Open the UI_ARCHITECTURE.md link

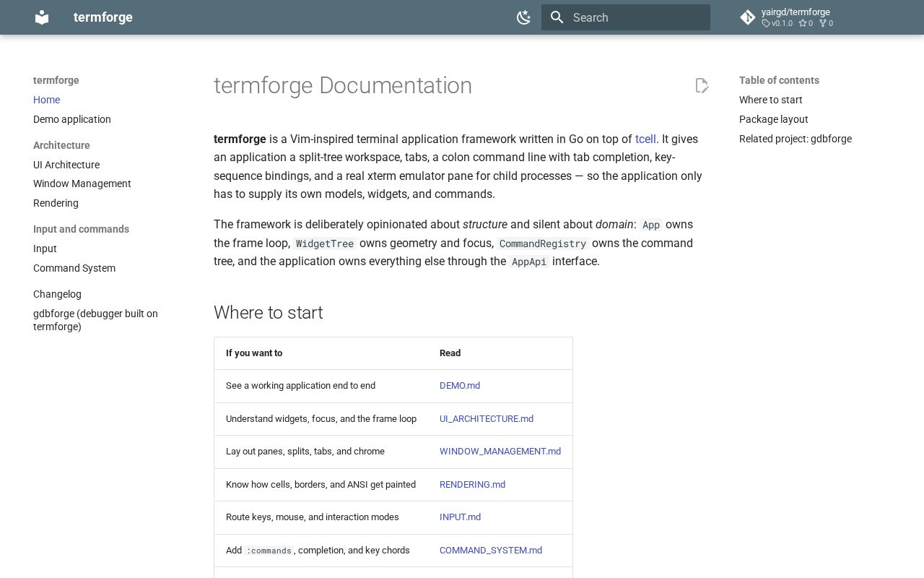(487, 419)
